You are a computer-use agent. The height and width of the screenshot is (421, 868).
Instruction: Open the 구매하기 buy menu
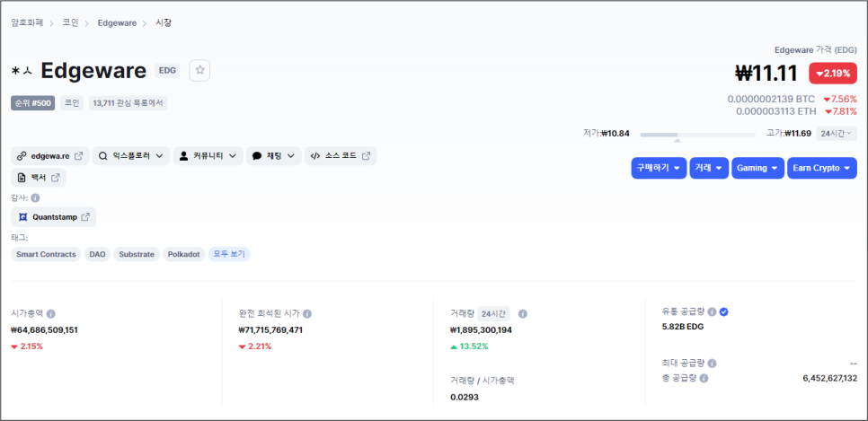pyautogui.click(x=659, y=168)
